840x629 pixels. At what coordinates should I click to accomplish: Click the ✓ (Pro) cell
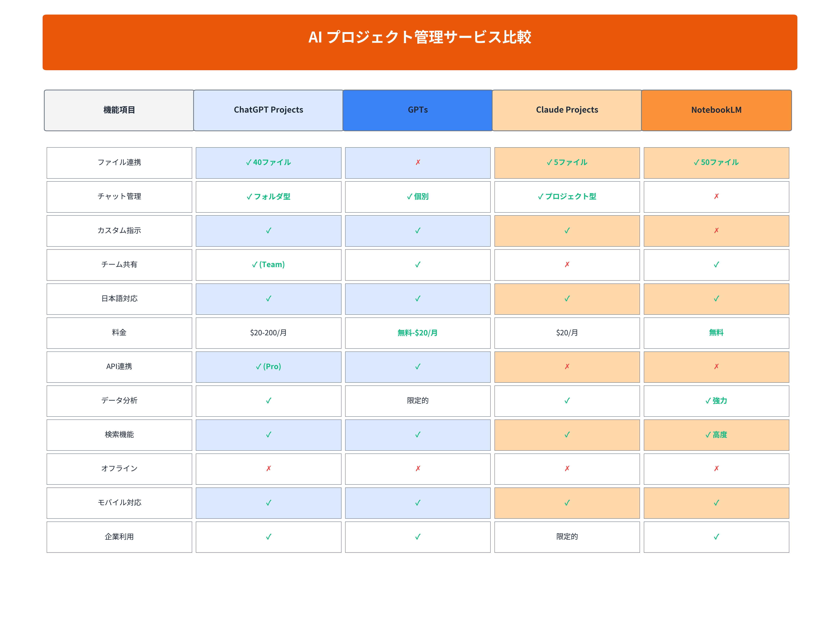point(269,366)
